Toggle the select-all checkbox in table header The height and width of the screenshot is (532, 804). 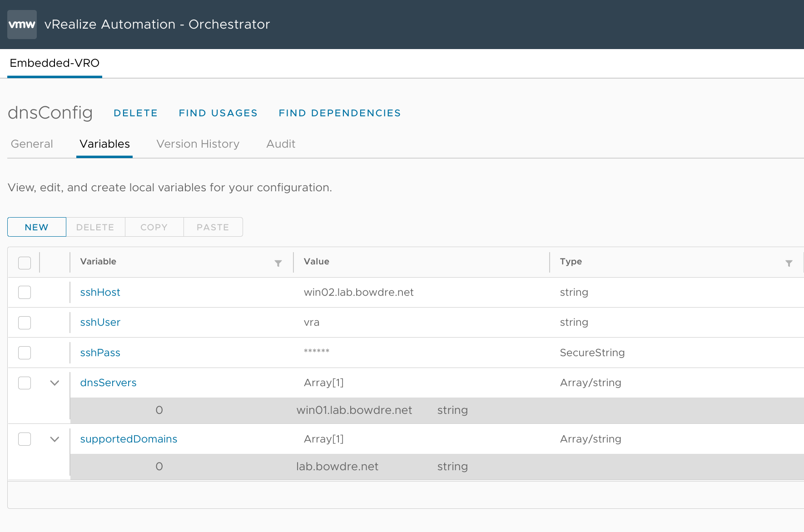point(25,263)
